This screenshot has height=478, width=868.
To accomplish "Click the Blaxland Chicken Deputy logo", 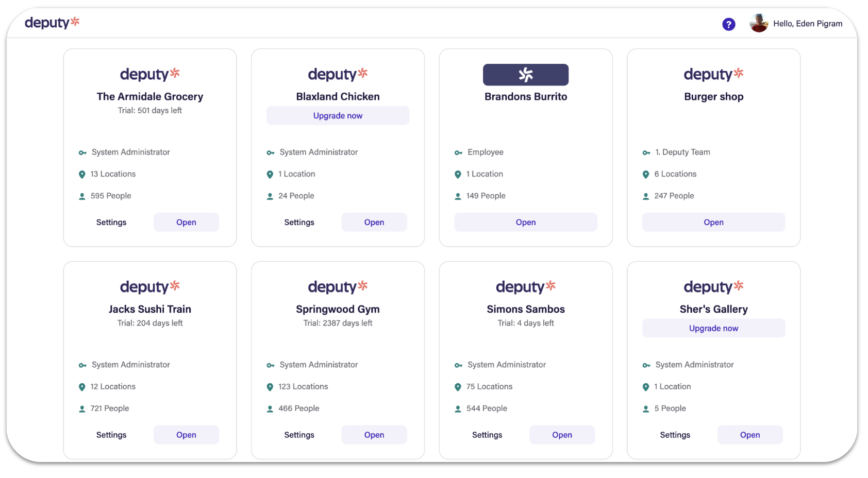I will (x=338, y=74).
